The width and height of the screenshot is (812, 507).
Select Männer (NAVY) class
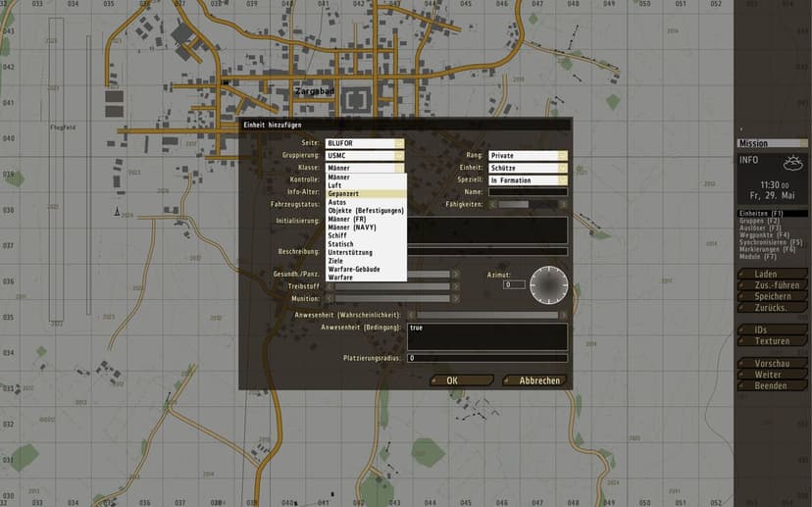[366, 228]
